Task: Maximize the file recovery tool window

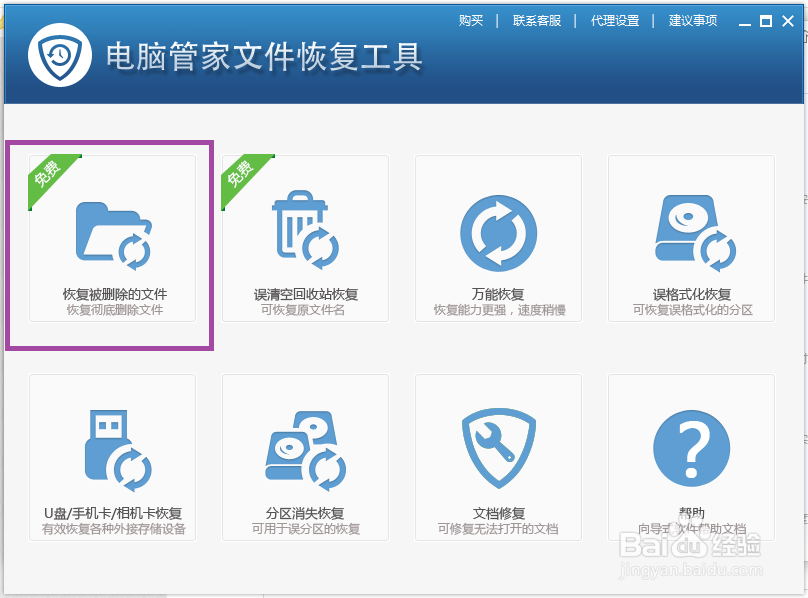Action: 766,21
